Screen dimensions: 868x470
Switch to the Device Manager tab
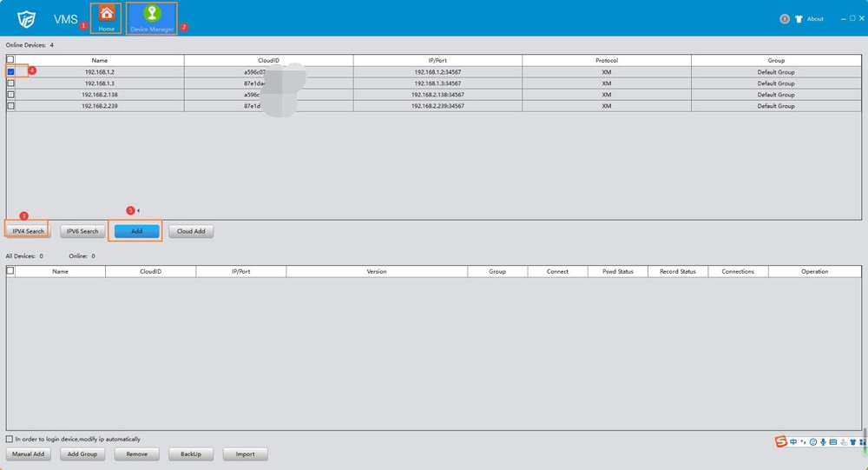pos(152,18)
